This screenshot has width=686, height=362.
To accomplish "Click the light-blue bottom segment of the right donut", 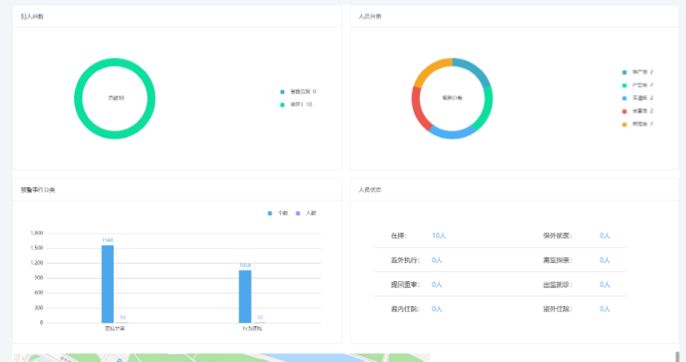I will pos(452,133).
